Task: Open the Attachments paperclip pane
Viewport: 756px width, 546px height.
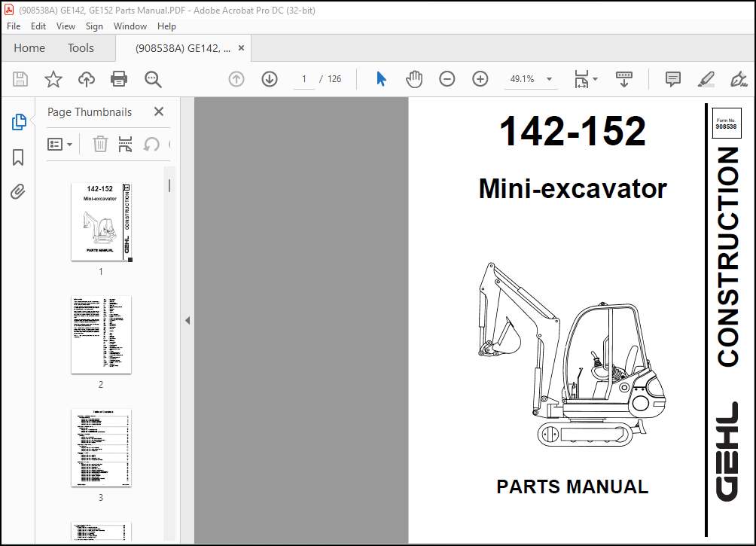Action: (18, 192)
